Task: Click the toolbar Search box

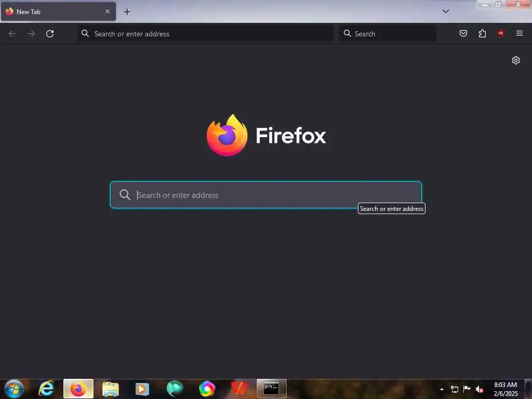Action: tap(388, 34)
